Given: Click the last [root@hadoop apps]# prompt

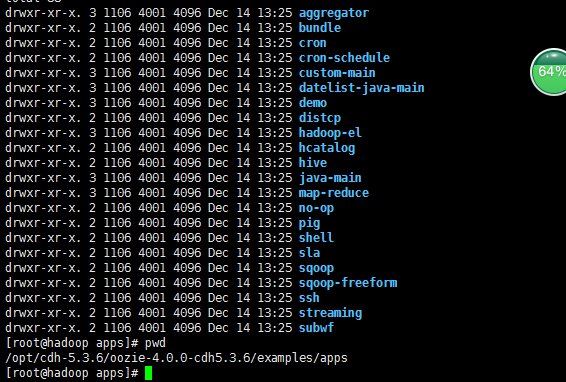Looking at the screenshot, I should point(72,373).
